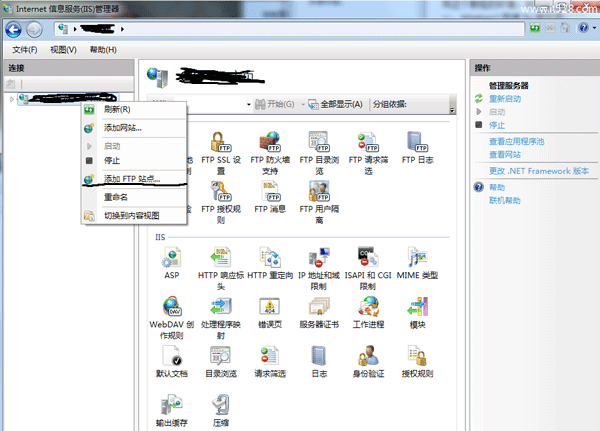600x431 pixels.
Task: Click 查看应用程序池 link
Action: coord(516,142)
